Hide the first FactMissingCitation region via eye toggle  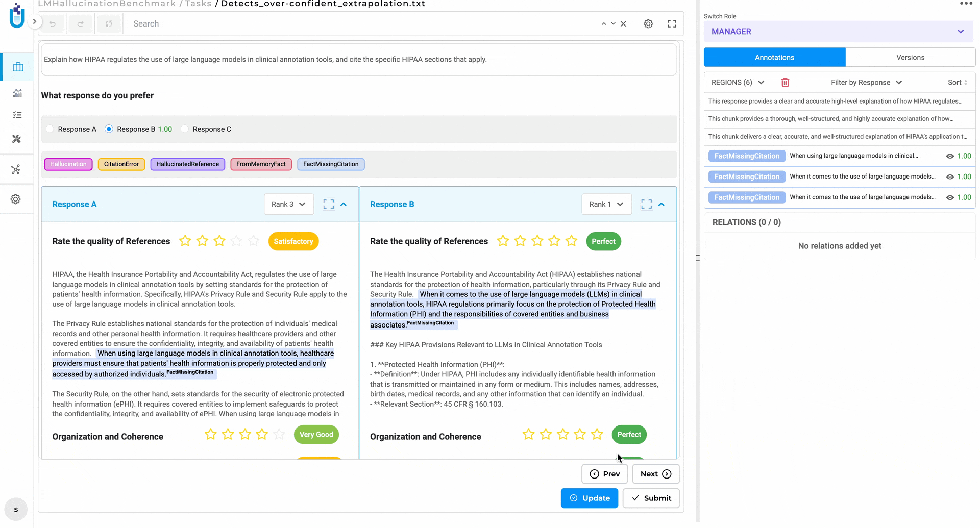tap(950, 156)
